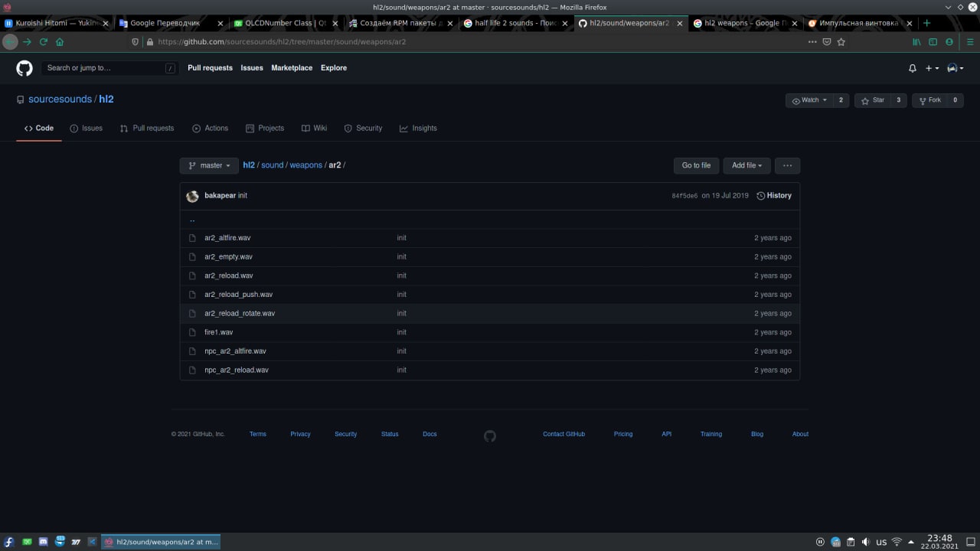Switch to the repository Pull requests tab
This screenshot has width=980, height=551.
[147, 129]
